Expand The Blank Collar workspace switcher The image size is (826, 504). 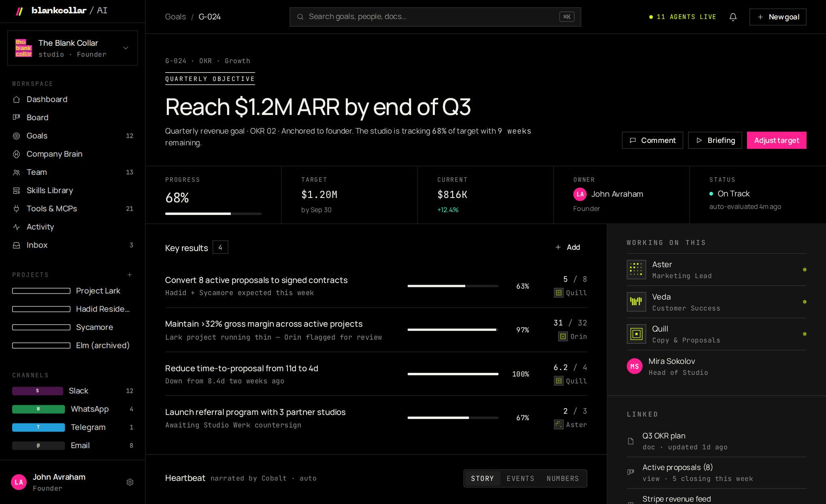point(72,48)
